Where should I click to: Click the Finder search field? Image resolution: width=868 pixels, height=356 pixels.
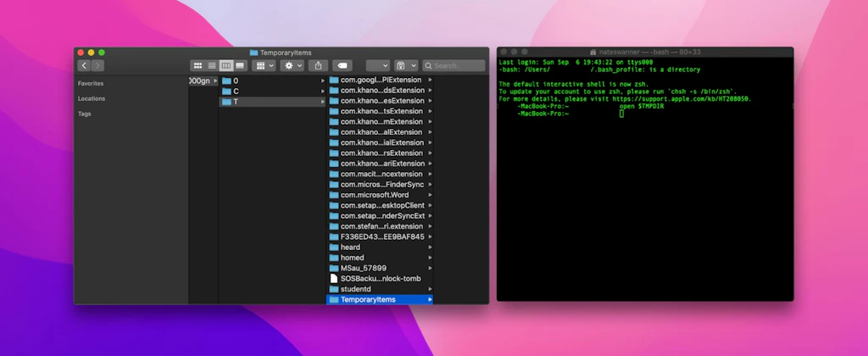click(454, 66)
